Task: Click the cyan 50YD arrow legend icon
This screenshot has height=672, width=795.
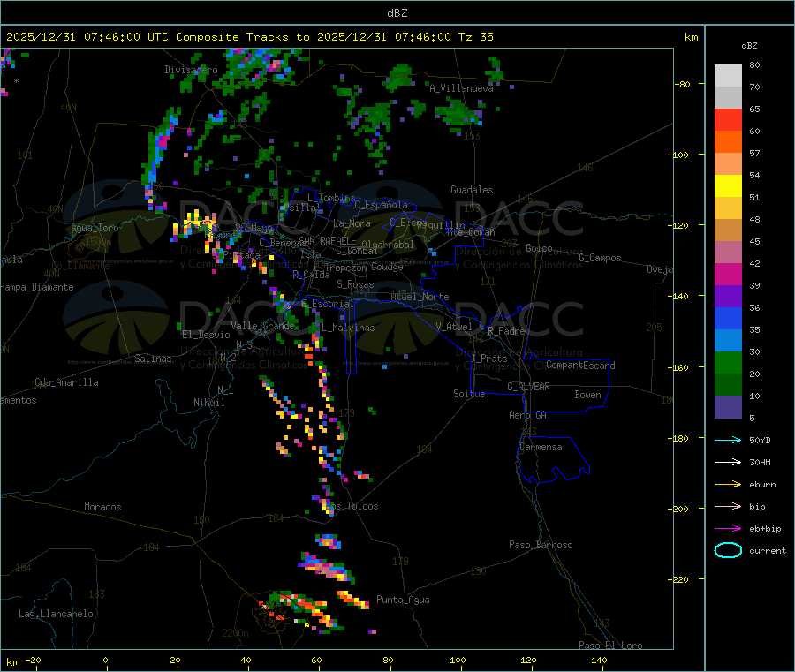Action: pyautogui.click(x=728, y=440)
